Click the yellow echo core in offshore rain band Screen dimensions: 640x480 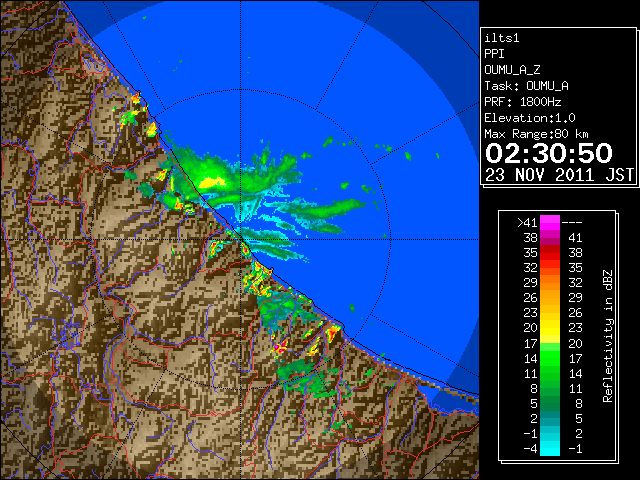[x=212, y=182]
